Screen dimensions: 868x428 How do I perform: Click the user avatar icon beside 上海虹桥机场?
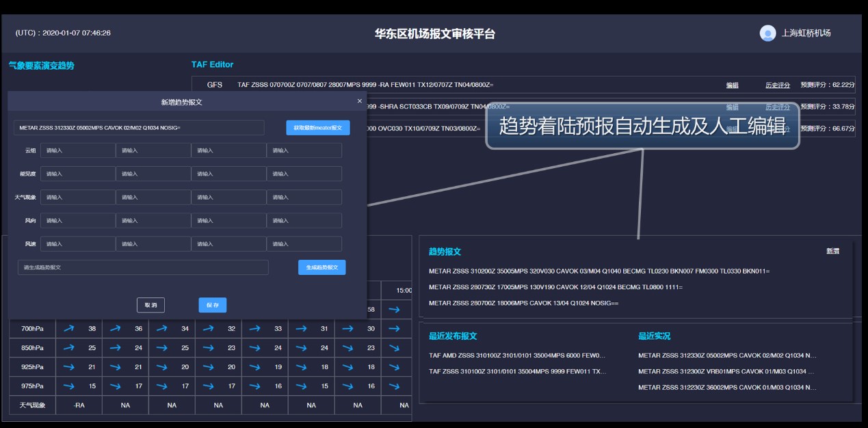coord(767,32)
